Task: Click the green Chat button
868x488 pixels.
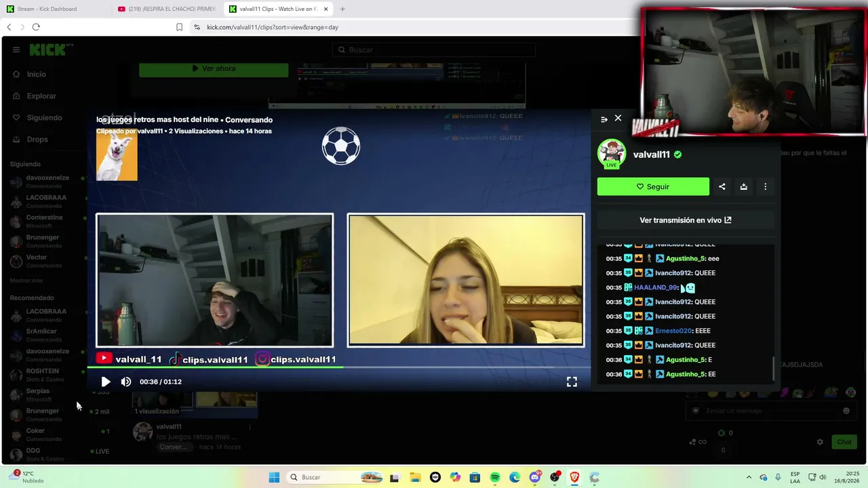Action: click(844, 442)
